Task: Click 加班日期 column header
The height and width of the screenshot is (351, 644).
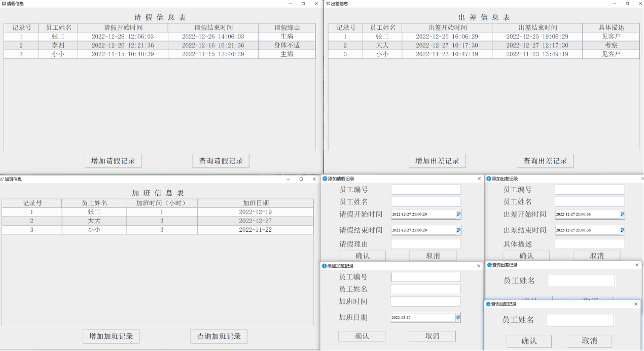Action: pos(256,203)
